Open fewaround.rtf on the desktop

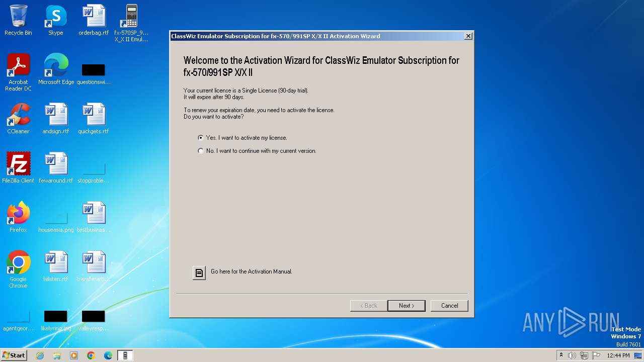tap(56, 168)
